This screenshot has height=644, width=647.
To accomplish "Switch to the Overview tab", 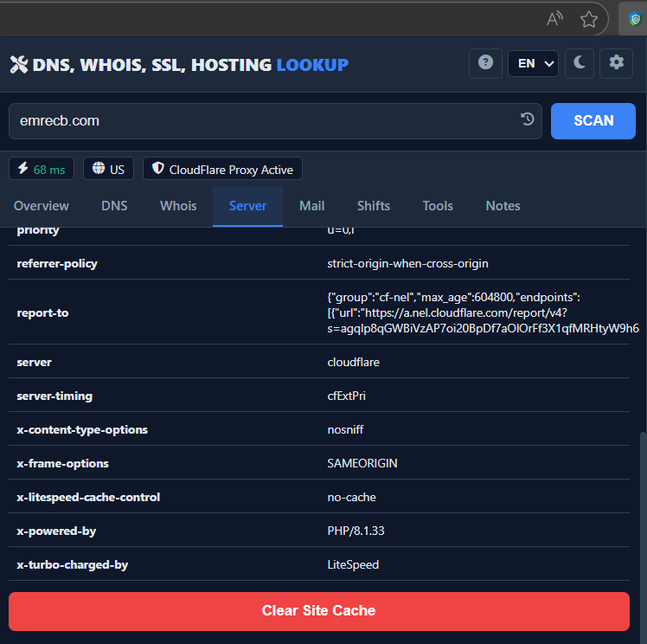I will point(42,206).
